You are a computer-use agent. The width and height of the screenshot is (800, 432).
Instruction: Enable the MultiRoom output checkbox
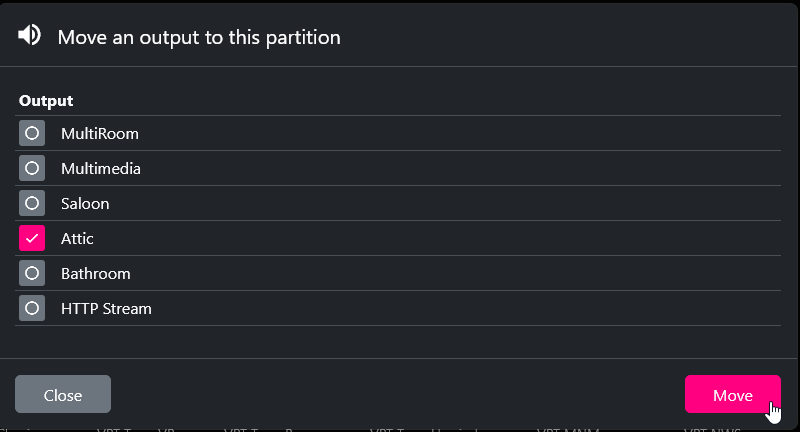[x=32, y=133]
